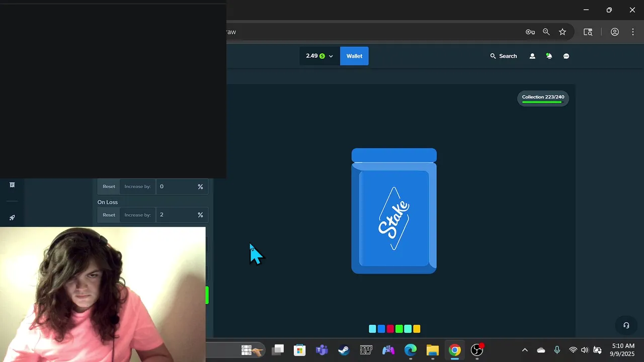Open the GTA IV taskbar icon
The image size is (644, 362).
pyautogui.click(x=366, y=350)
